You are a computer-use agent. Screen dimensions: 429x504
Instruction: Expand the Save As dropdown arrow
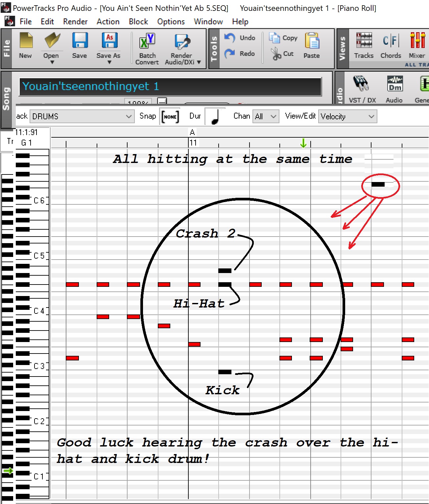click(109, 62)
